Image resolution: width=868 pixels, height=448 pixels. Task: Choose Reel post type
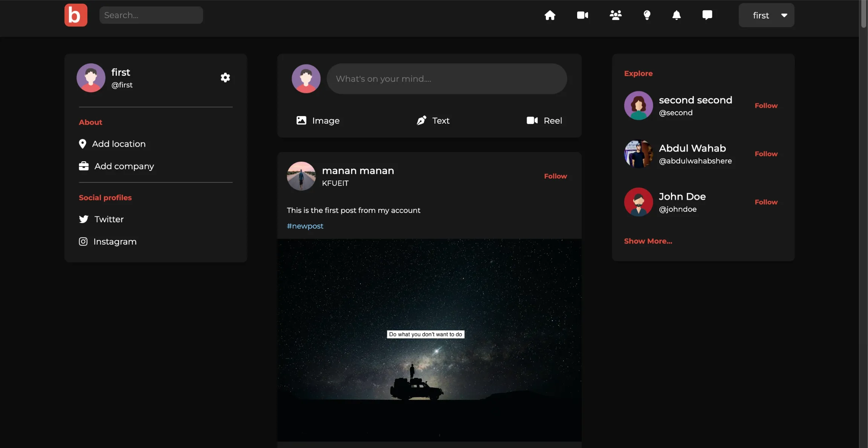coord(544,121)
